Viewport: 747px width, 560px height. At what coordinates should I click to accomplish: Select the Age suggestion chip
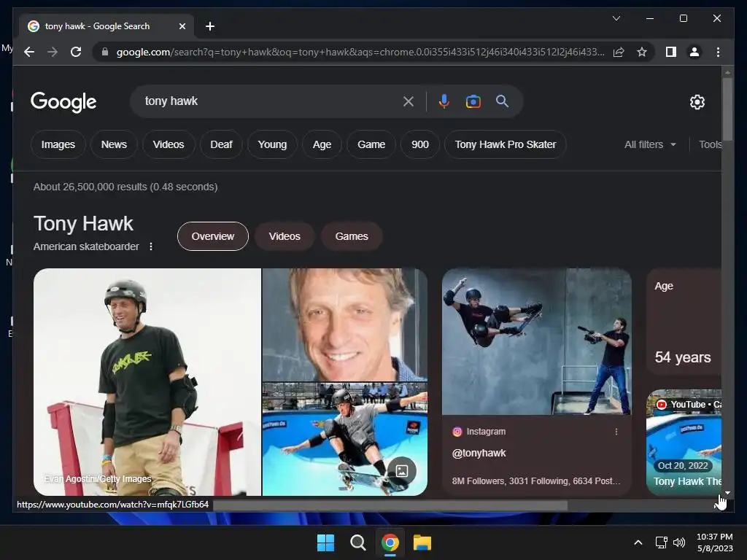pyautogui.click(x=322, y=144)
